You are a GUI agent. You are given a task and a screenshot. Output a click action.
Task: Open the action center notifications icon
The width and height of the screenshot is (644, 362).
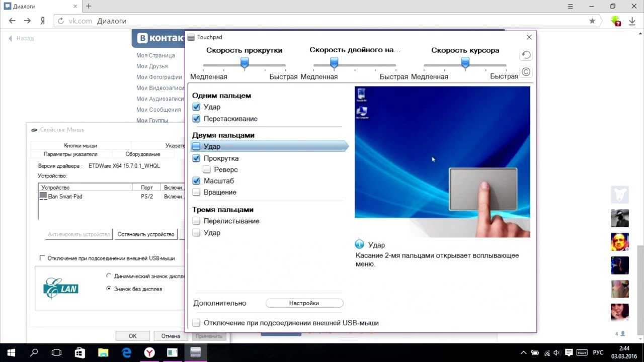[569, 352]
